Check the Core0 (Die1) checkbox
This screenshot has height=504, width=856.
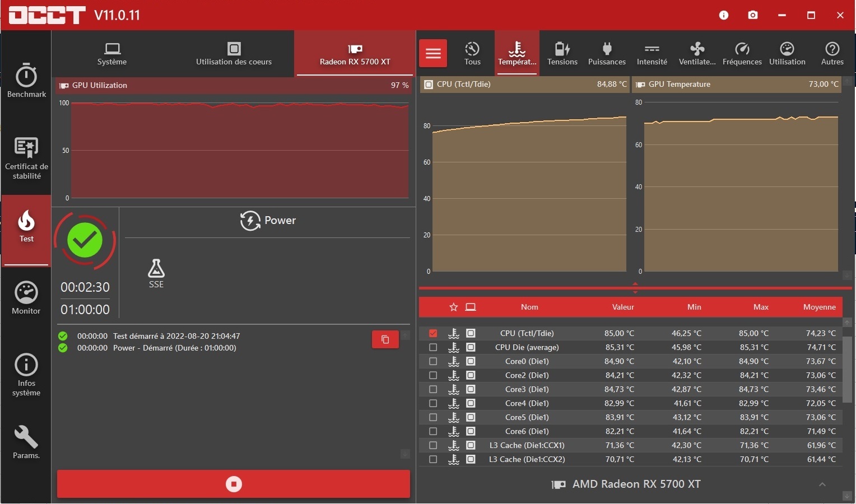pos(433,361)
